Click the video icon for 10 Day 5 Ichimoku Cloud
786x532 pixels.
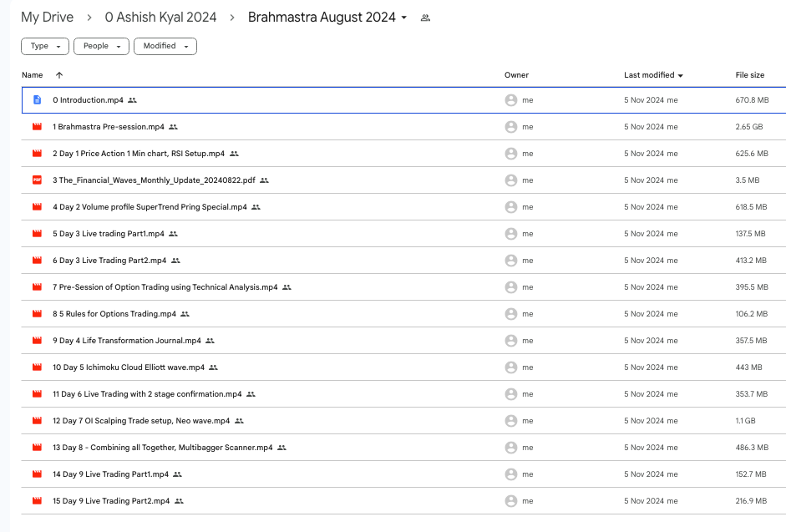37,367
